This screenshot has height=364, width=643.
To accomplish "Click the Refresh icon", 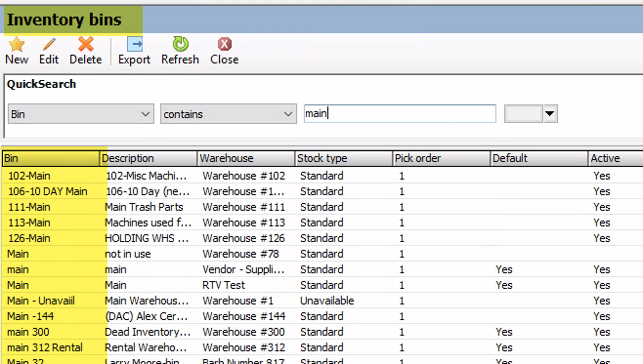I will tap(180, 44).
